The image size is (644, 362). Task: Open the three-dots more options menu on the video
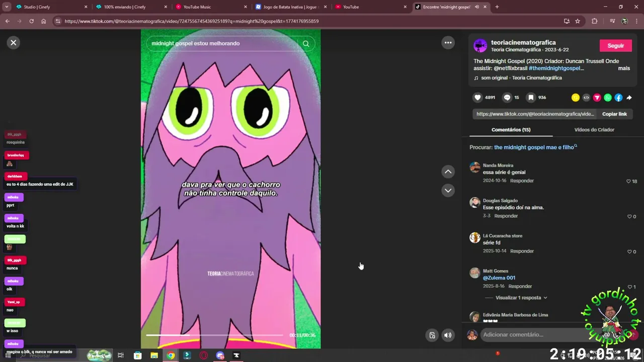(x=448, y=43)
